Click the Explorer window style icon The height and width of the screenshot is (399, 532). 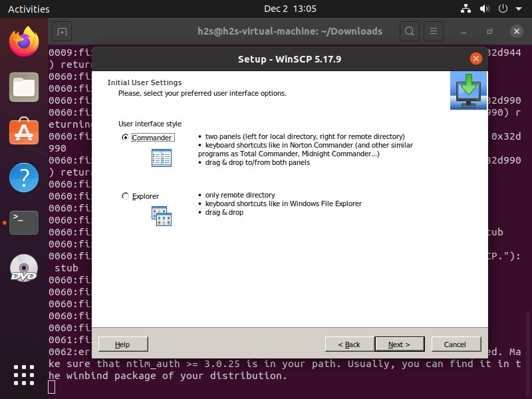coord(162,216)
